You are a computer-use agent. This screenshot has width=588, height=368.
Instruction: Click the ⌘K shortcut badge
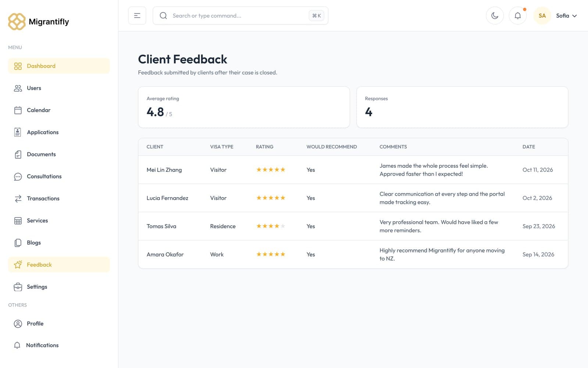(316, 15)
